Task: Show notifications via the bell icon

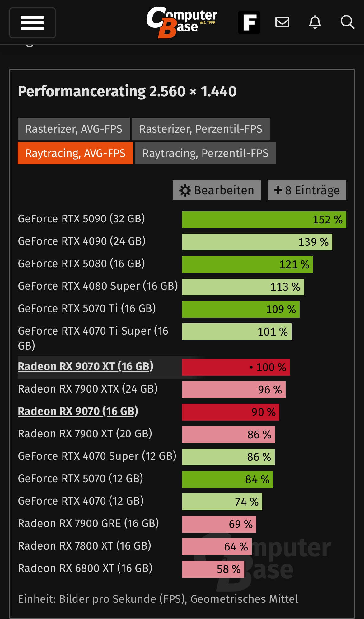Action: click(315, 22)
